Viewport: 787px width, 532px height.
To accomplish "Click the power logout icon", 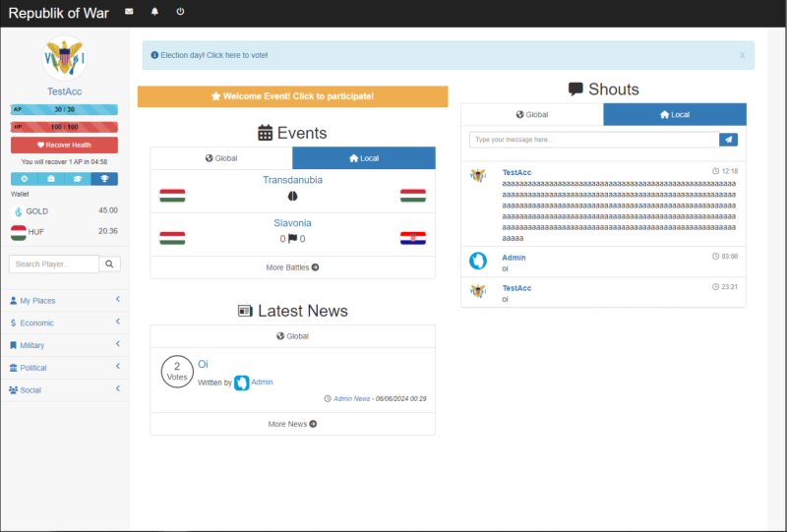I will (x=180, y=12).
